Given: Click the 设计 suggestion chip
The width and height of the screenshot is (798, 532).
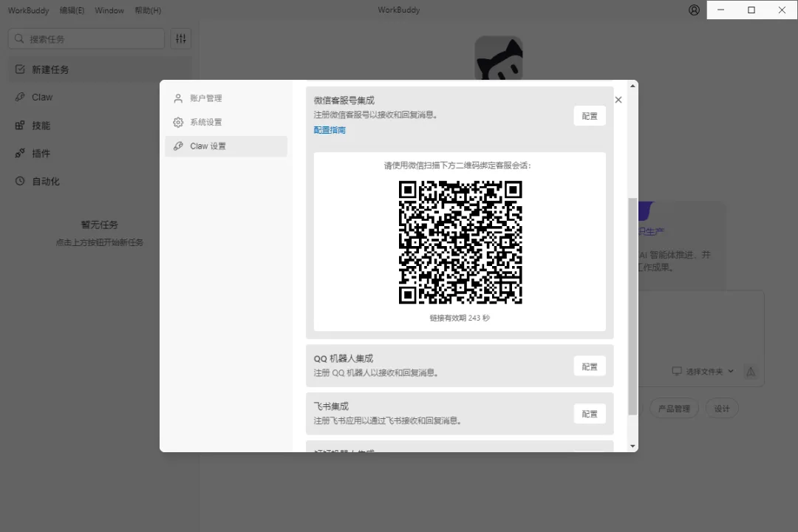Looking at the screenshot, I should pos(722,409).
